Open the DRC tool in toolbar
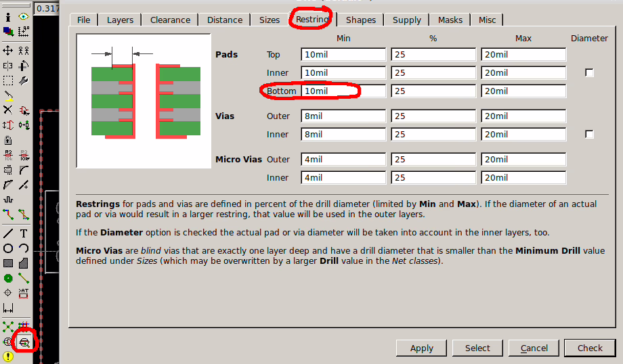 click(24, 342)
